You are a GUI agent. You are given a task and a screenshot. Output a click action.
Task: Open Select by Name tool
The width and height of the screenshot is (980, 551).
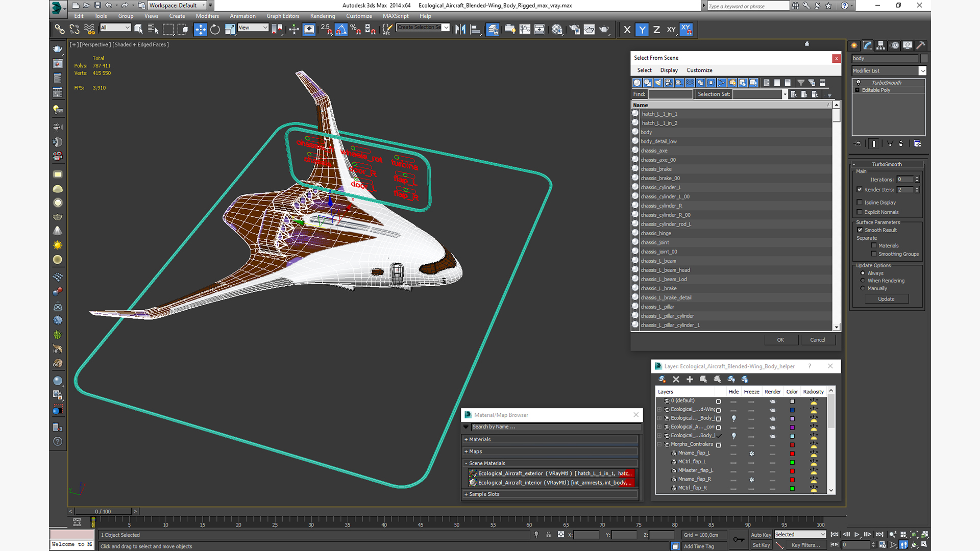(x=153, y=30)
